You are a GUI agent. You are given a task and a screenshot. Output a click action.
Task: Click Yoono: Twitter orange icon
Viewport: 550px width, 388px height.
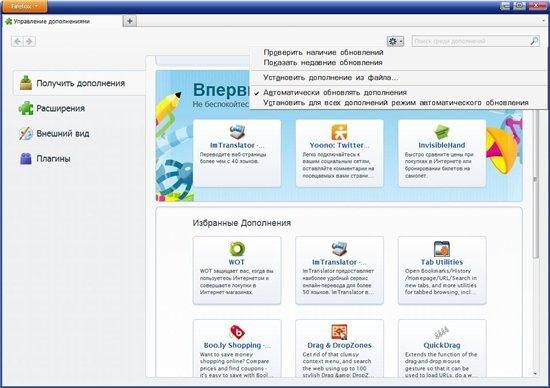click(x=339, y=132)
